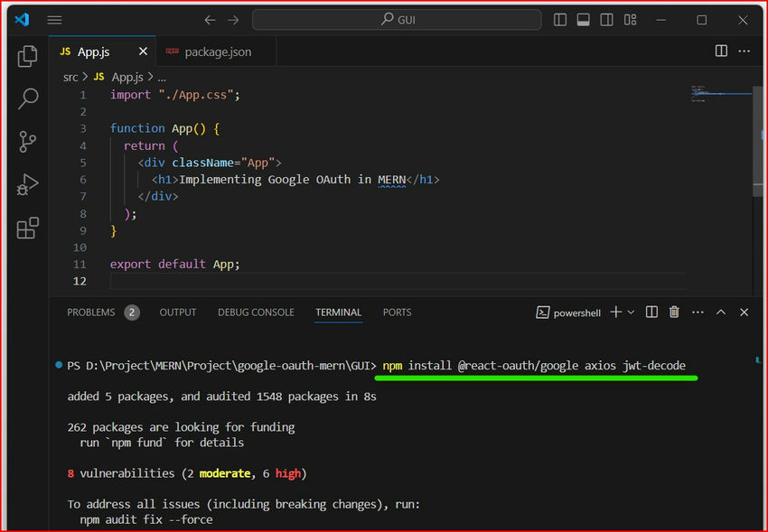Open the Source Control panel icon
The width and height of the screenshot is (768, 532).
coord(26,142)
